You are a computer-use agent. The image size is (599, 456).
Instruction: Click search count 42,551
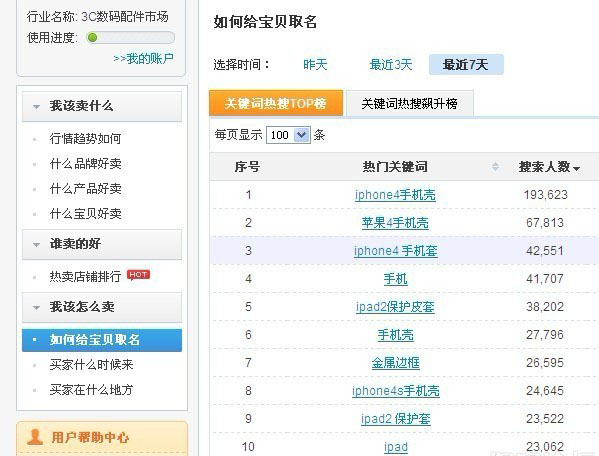(545, 251)
